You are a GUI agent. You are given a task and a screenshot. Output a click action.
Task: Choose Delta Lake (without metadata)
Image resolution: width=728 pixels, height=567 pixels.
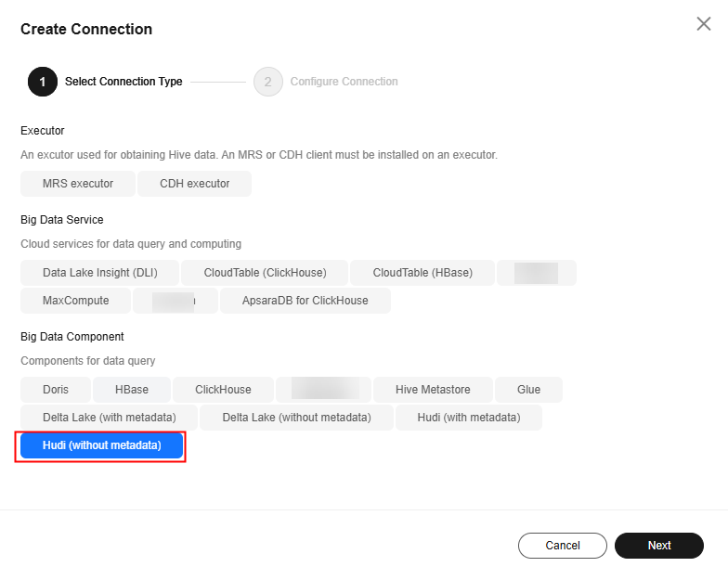(x=297, y=418)
